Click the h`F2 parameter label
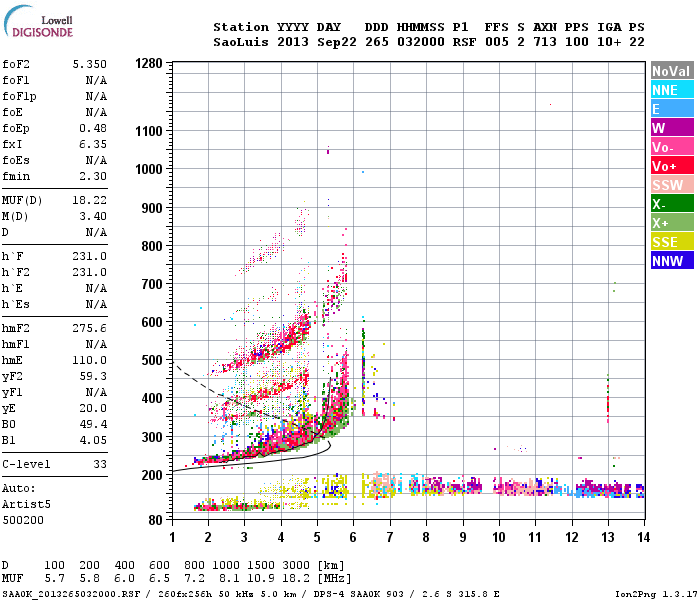The image size is (700, 600). pos(16,272)
